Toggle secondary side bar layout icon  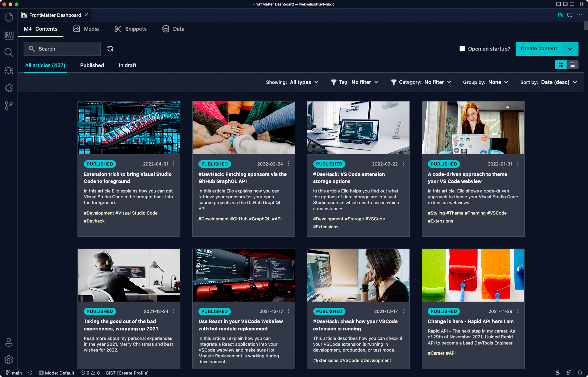pyautogui.click(x=572, y=4)
